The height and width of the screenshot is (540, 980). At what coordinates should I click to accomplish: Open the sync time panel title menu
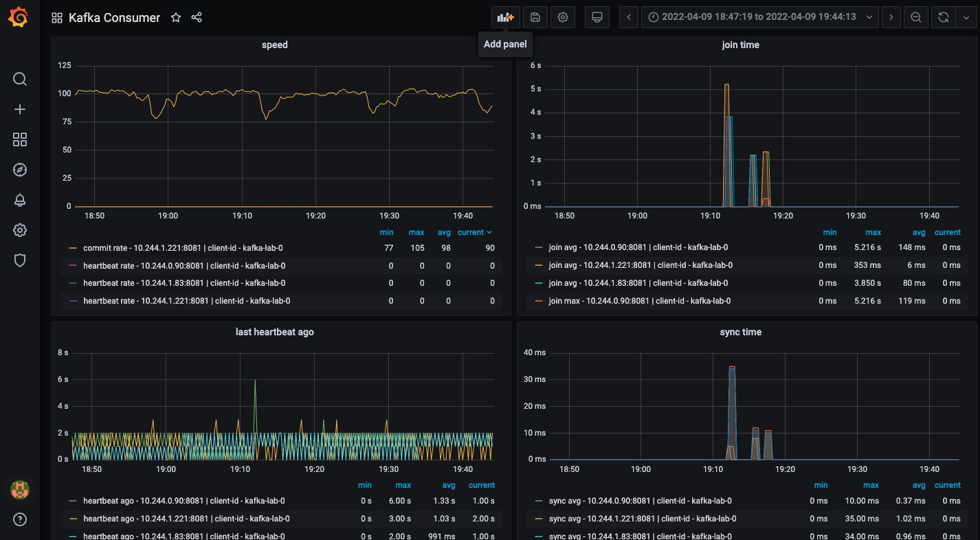coord(739,332)
